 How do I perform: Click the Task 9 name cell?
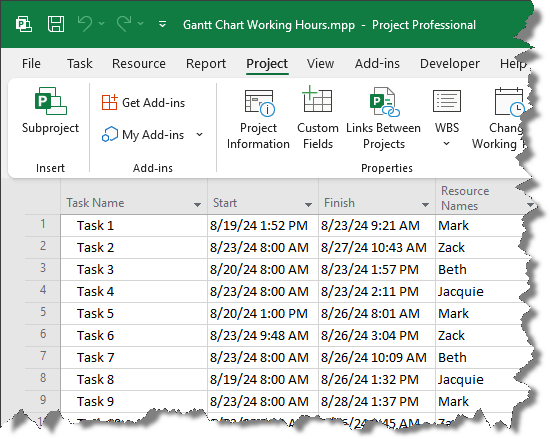(x=134, y=401)
